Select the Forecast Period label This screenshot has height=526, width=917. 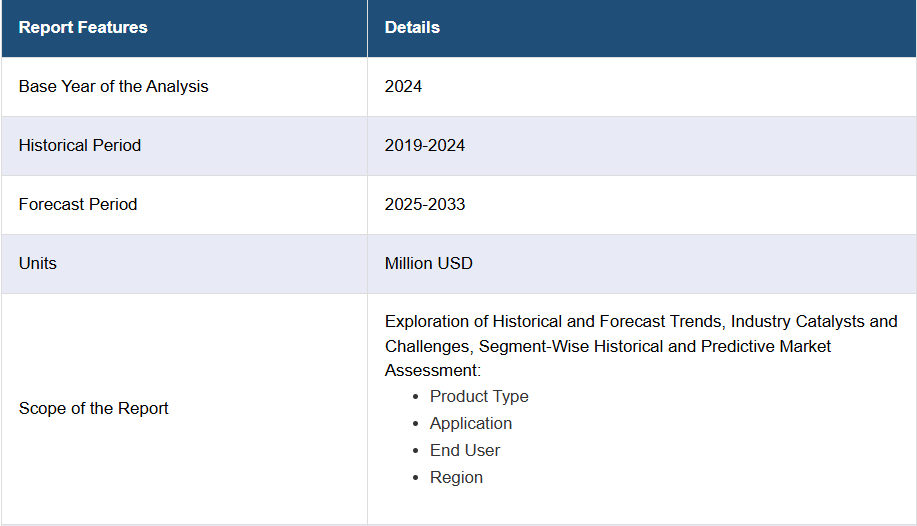click(x=78, y=205)
